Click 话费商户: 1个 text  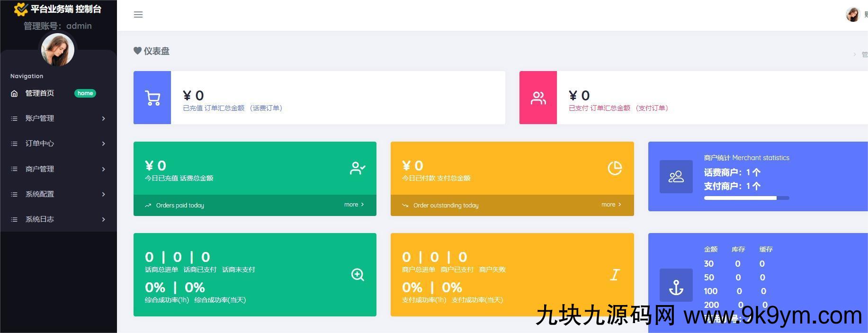tap(732, 172)
